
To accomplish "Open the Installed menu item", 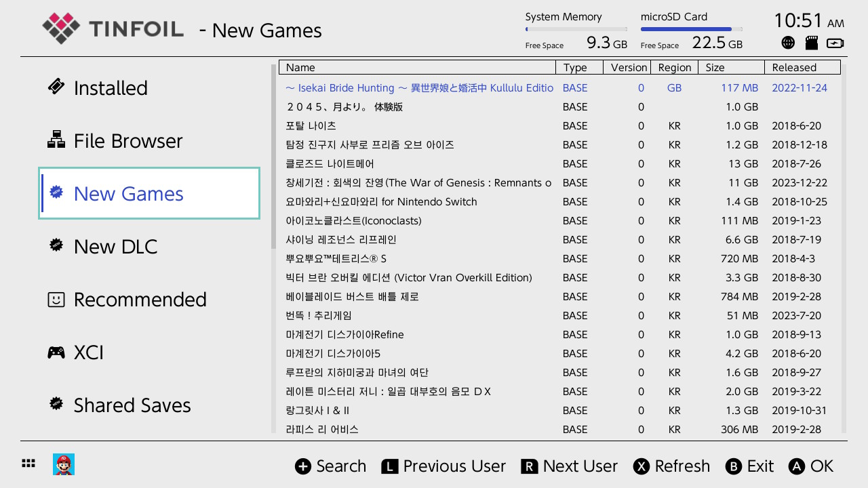I will pos(149,87).
